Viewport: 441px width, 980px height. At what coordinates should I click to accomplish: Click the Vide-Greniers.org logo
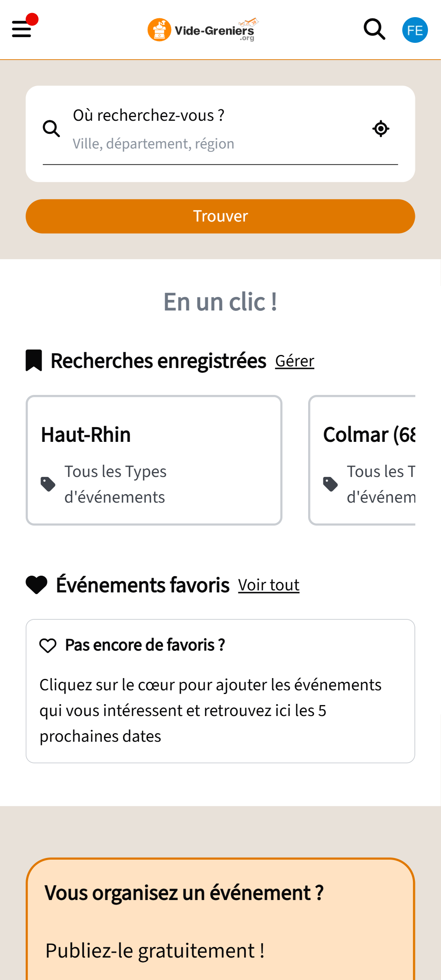coord(203,30)
